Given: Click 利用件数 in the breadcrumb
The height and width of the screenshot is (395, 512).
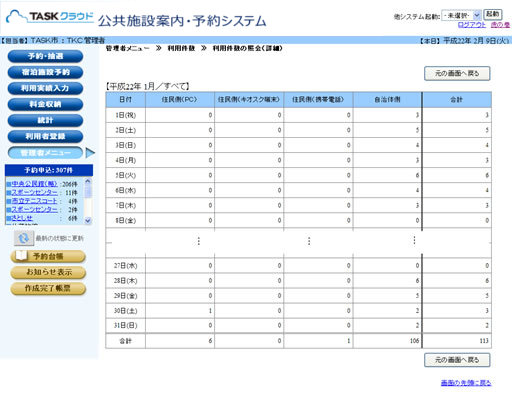Looking at the screenshot, I should tap(181, 48).
